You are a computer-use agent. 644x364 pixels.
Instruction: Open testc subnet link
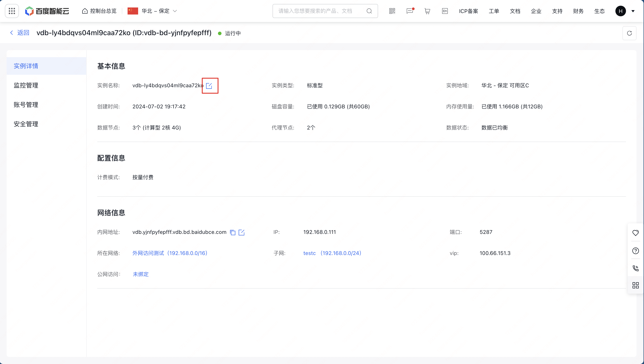point(332,253)
